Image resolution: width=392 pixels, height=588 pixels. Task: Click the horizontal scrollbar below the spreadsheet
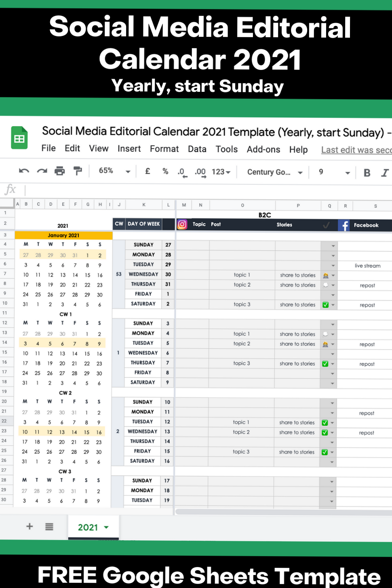coord(283,512)
